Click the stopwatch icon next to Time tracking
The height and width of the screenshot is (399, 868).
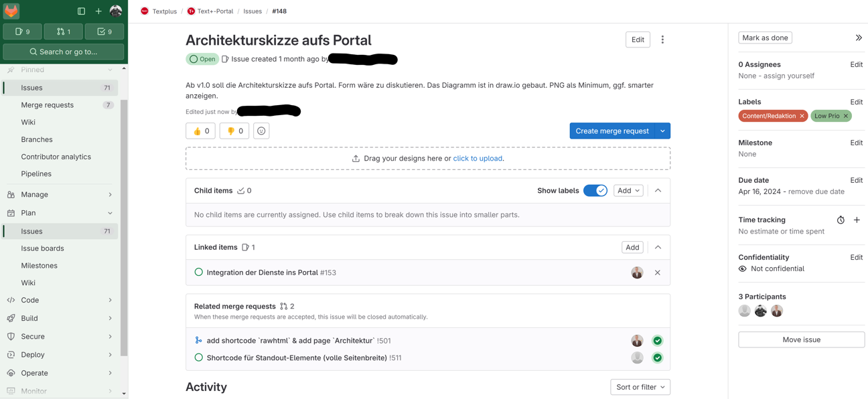(841, 220)
